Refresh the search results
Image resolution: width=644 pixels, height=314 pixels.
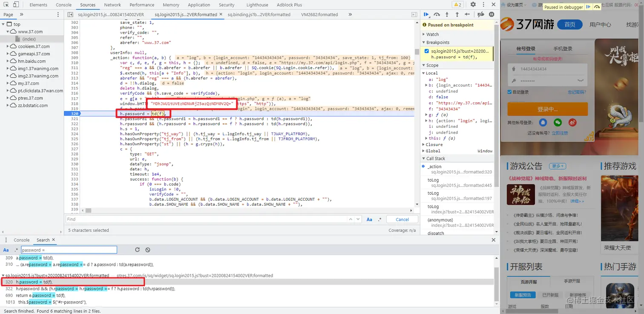(x=137, y=250)
